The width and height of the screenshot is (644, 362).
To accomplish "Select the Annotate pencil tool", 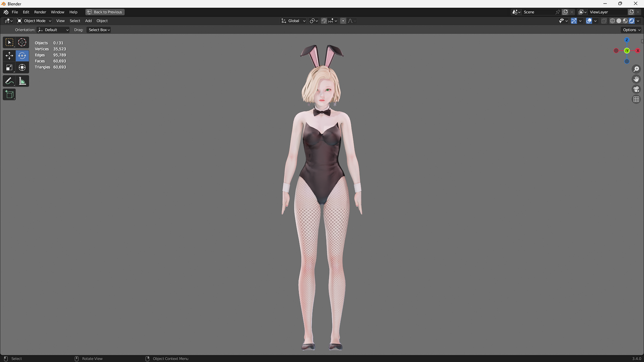I will [9, 81].
